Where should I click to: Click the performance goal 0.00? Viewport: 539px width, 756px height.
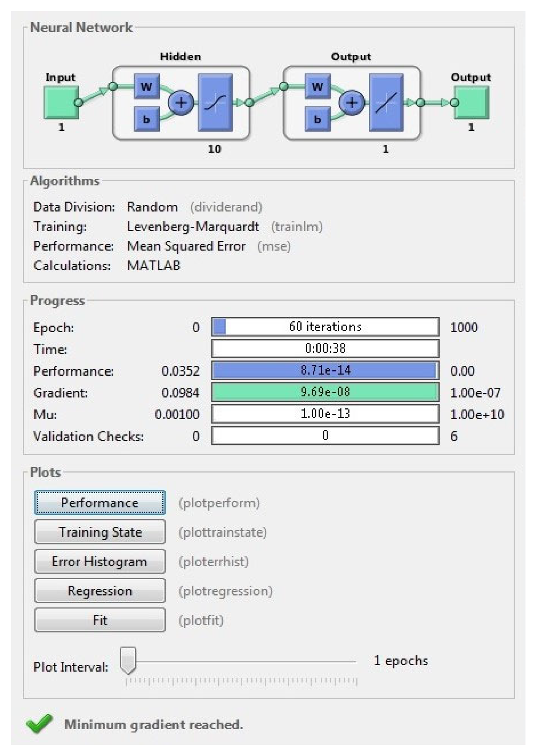coord(462,371)
